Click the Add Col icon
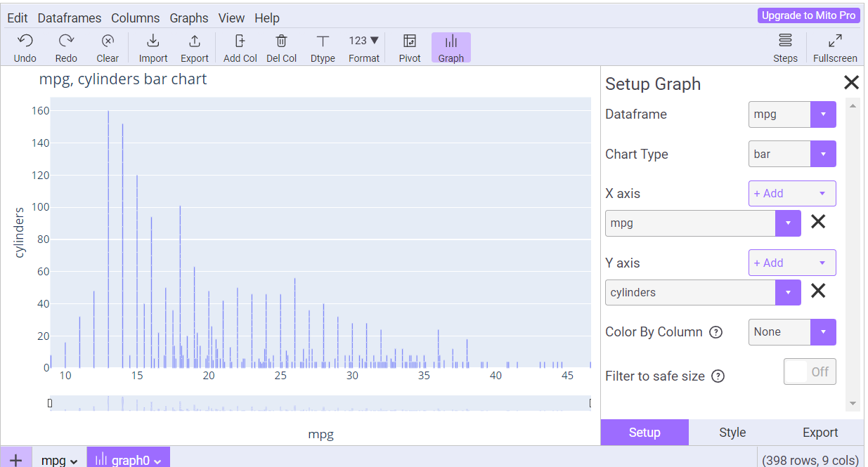Image resolution: width=868 pixels, height=467 pixels. click(x=240, y=41)
